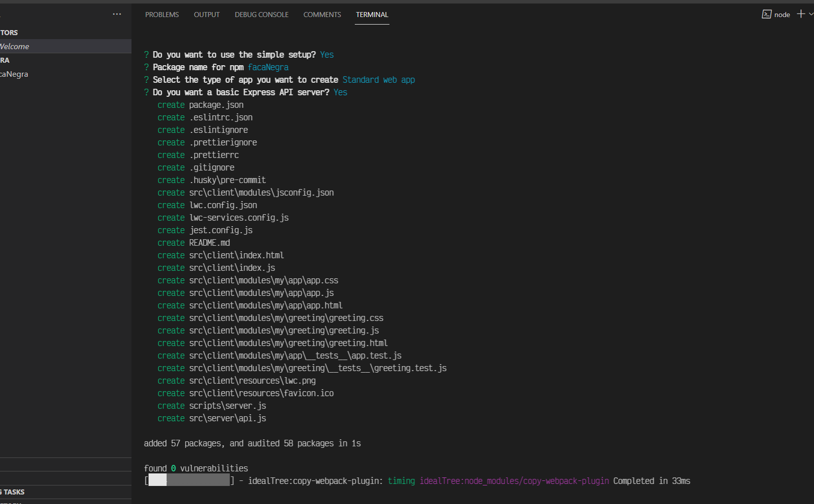Click the '.eslintrc.json' file name

click(221, 117)
